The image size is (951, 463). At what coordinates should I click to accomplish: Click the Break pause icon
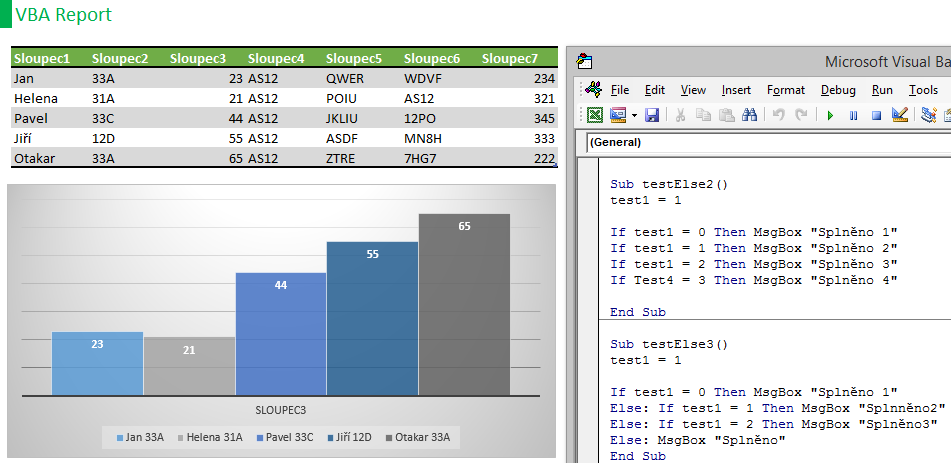point(853,115)
